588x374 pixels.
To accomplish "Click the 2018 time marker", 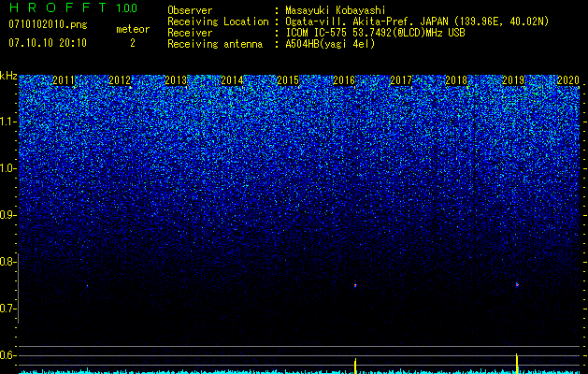I will point(457,80).
